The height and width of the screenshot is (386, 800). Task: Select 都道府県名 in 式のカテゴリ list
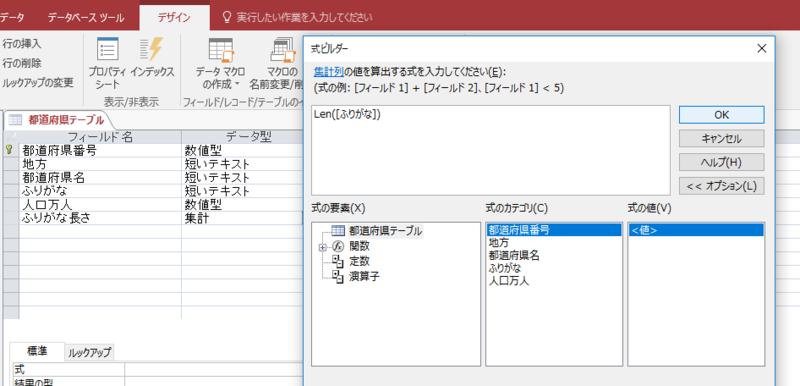pos(554,255)
